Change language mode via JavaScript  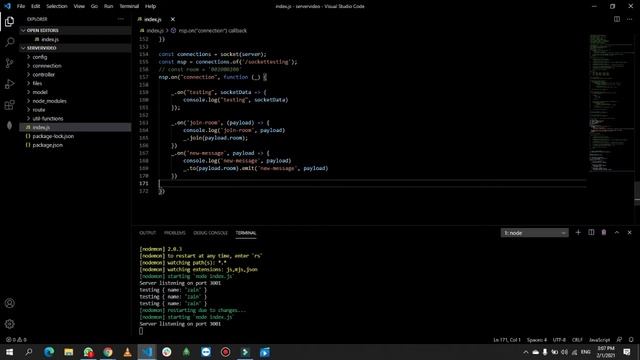599,340
